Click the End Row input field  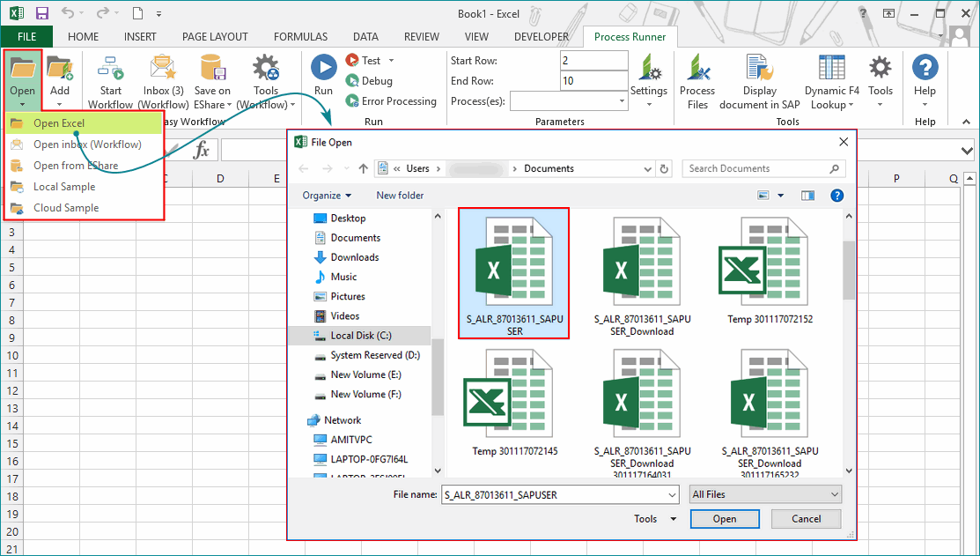593,81
